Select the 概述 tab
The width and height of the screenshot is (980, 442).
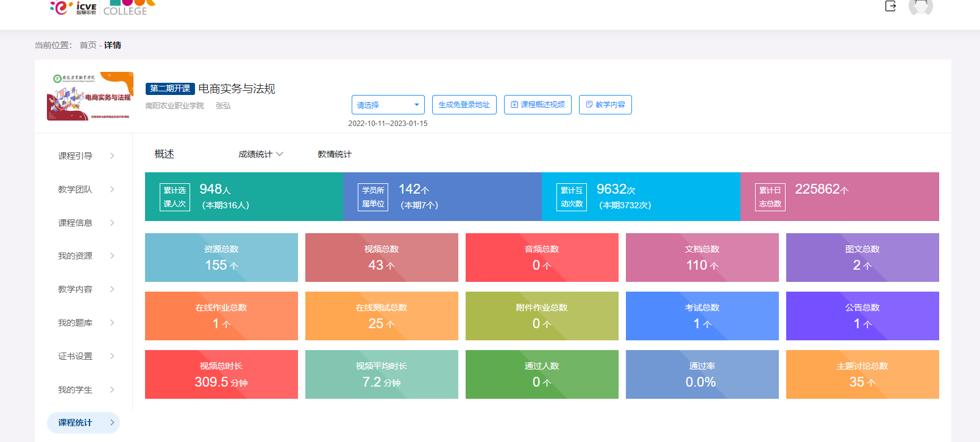pos(165,154)
